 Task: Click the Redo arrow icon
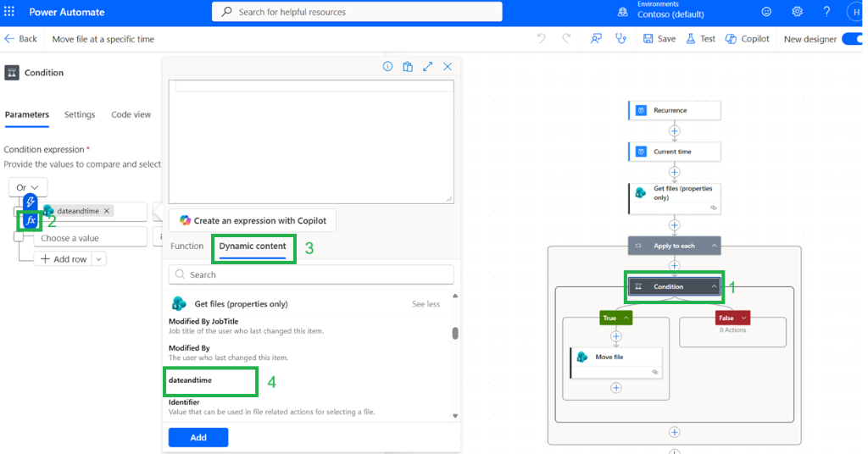565,39
